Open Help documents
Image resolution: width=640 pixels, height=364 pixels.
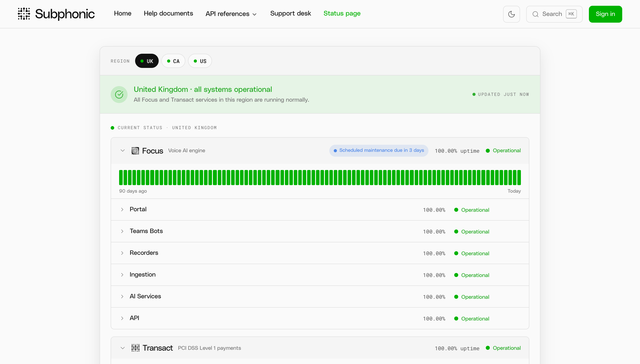(x=168, y=14)
